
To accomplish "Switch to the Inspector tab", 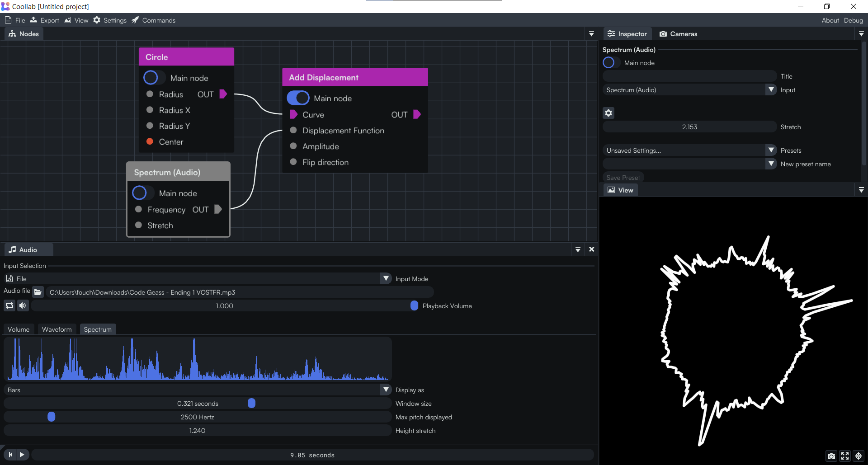I will tap(627, 34).
